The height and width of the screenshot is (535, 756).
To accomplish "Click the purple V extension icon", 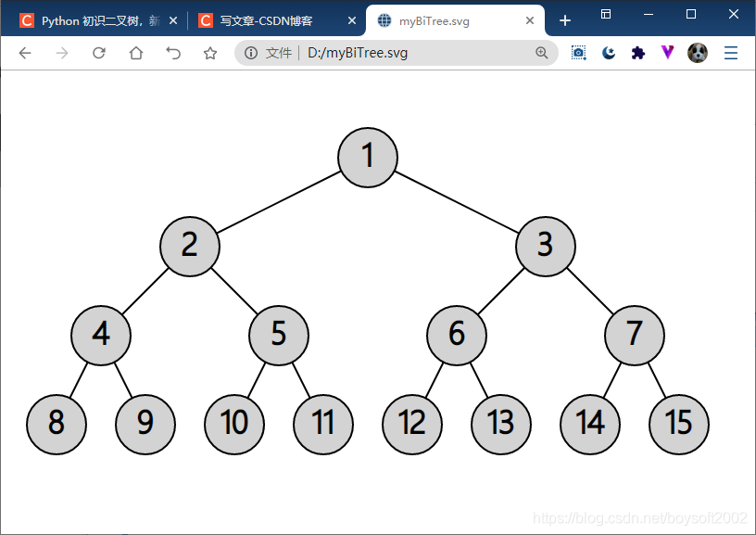I will (x=668, y=52).
